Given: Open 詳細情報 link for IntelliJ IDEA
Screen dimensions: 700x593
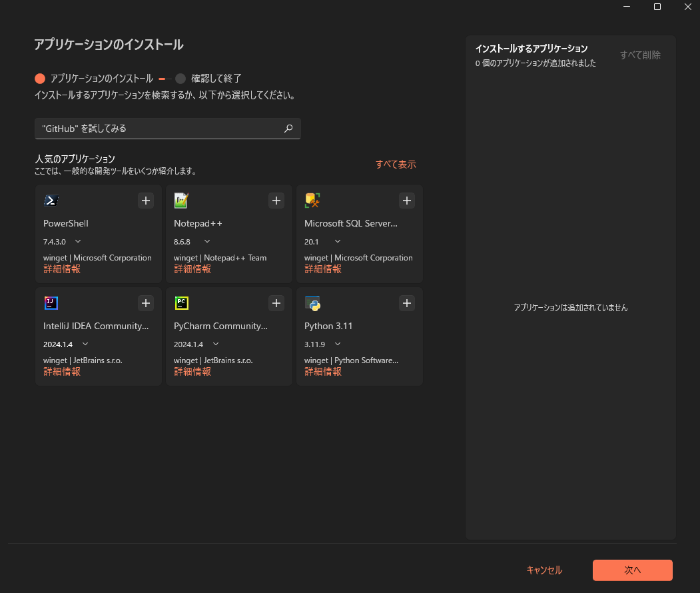Looking at the screenshot, I should point(61,372).
